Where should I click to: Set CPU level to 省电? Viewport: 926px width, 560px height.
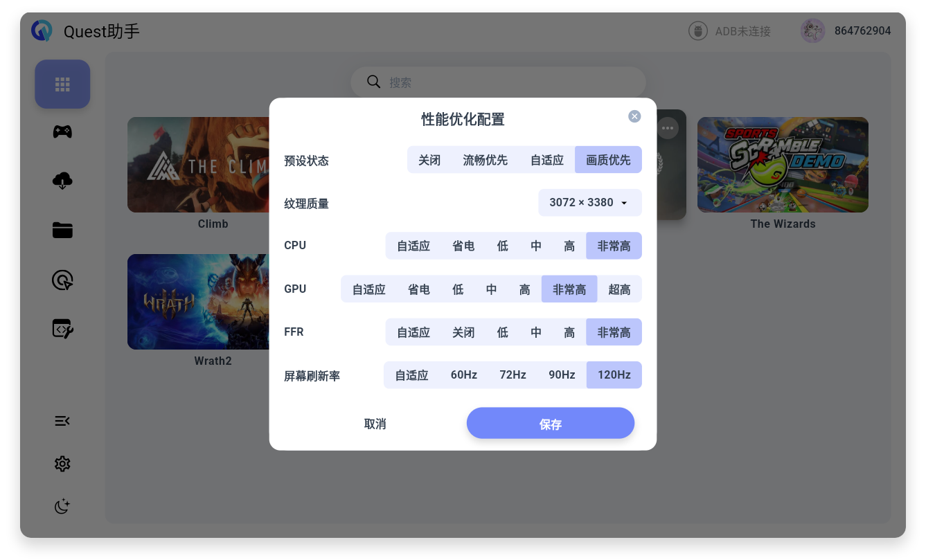pos(463,246)
